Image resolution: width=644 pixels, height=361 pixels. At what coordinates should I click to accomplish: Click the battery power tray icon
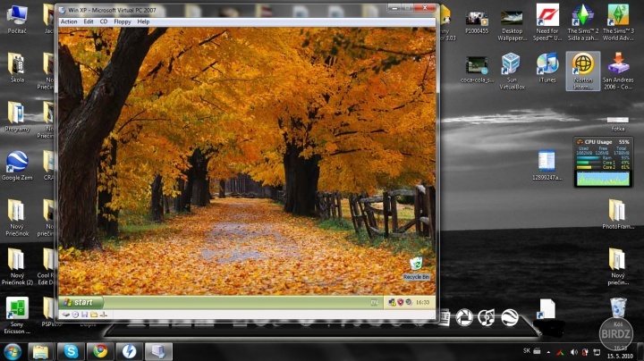pos(585,352)
